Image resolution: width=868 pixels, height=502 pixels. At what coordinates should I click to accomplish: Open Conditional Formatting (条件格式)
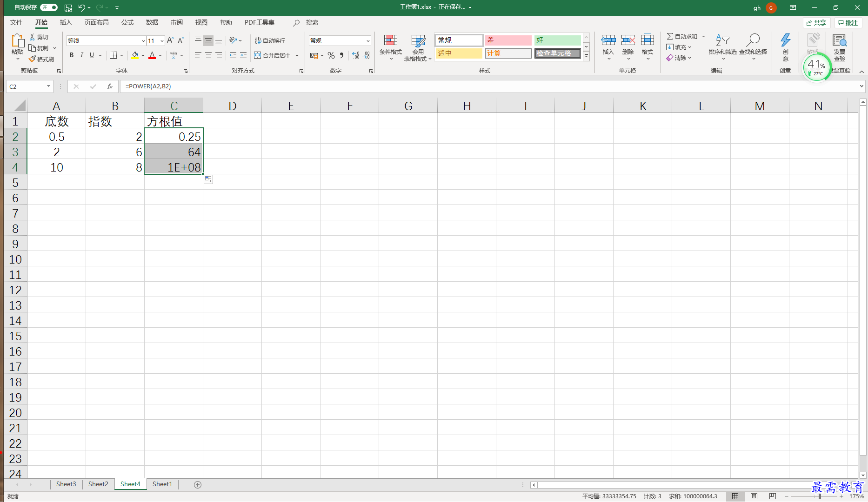pyautogui.click(x=391, y=47)
